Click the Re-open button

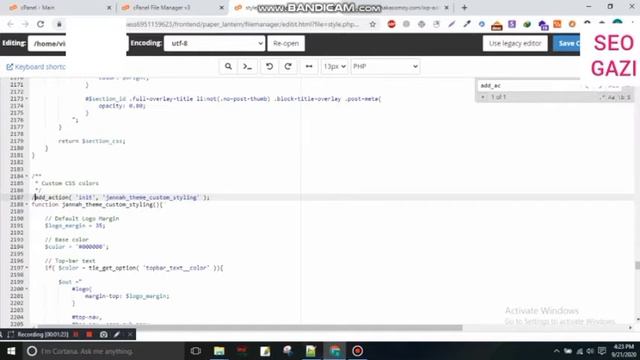coord(286,43)
